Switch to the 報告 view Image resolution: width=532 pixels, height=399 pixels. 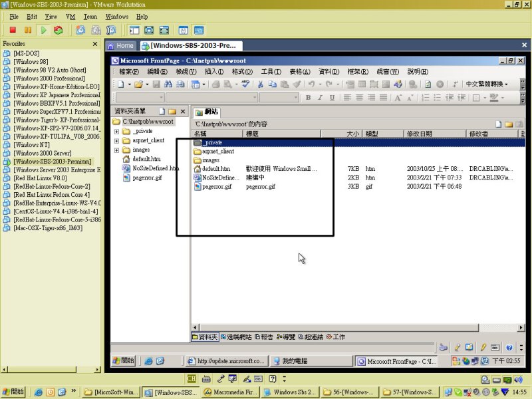(264, 337)
